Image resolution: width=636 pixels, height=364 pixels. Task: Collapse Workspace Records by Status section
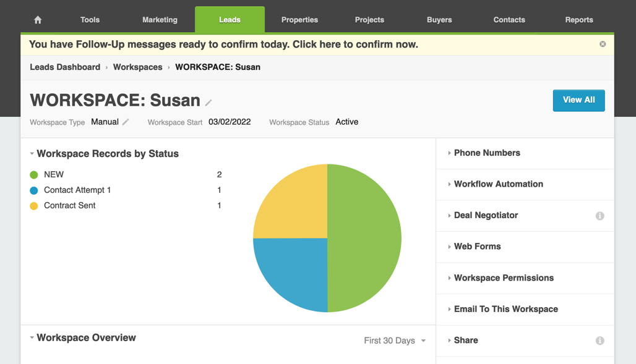click(32, 154)
